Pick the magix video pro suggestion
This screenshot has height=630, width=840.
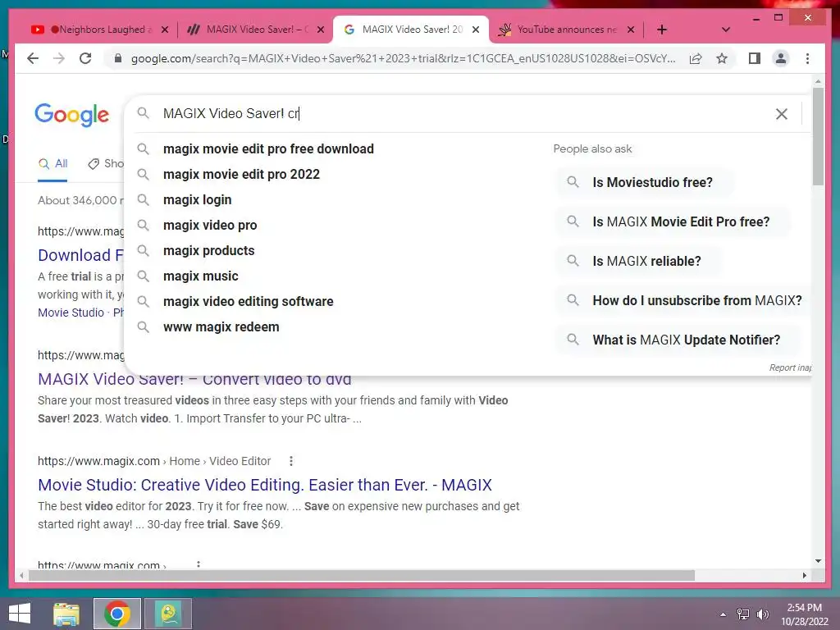[210, 225]
